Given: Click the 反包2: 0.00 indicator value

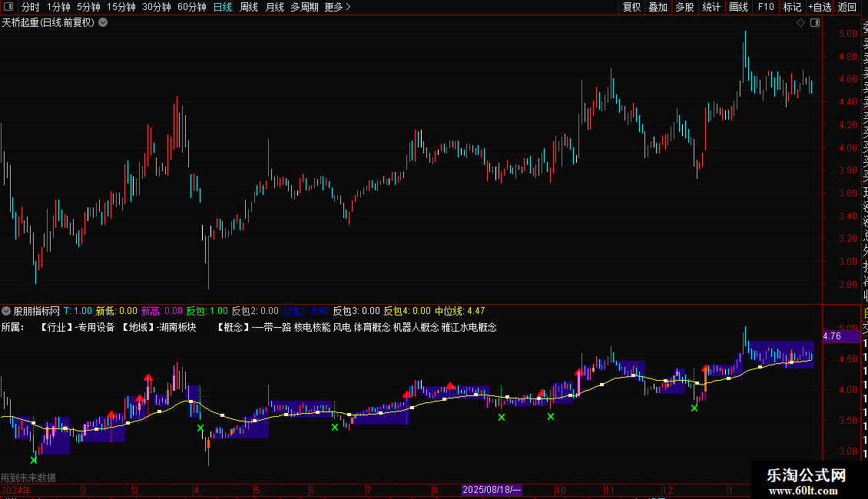Looking at the screenshot, I should point(255,311).
